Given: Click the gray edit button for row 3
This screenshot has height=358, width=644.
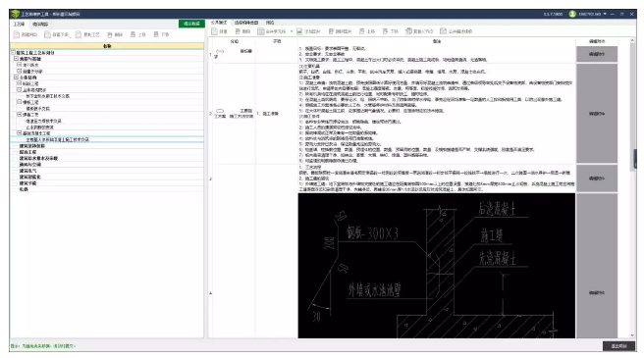Looking at the screenshot, I should coord(597,179).
